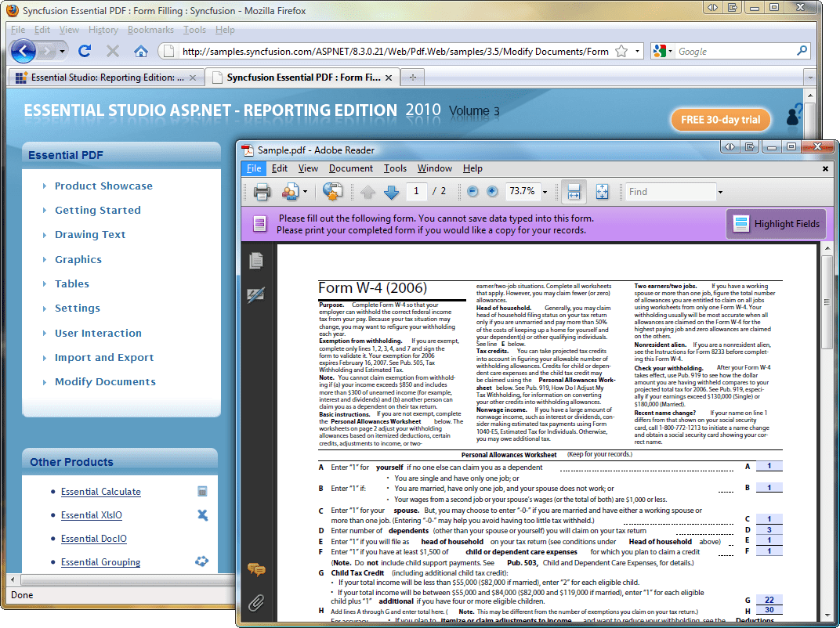The image size is (840, 628).
Task: Open the Signatures panel icon in Reader sidebar
Action: click(255, 294)
